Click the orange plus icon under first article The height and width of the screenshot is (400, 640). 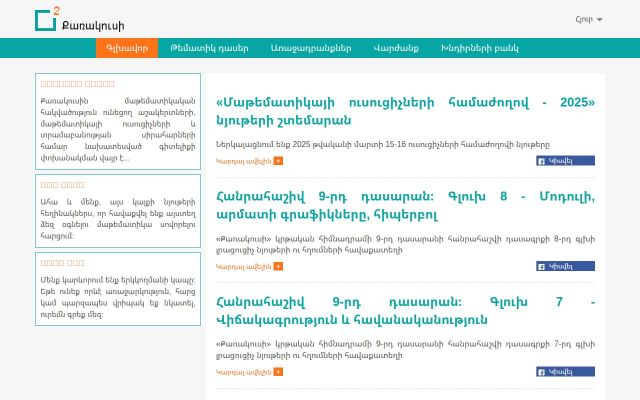(x=278, y=161)
